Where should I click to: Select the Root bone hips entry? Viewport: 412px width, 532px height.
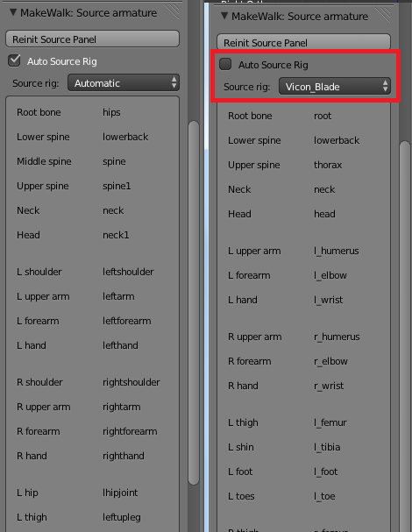point(92,112)
